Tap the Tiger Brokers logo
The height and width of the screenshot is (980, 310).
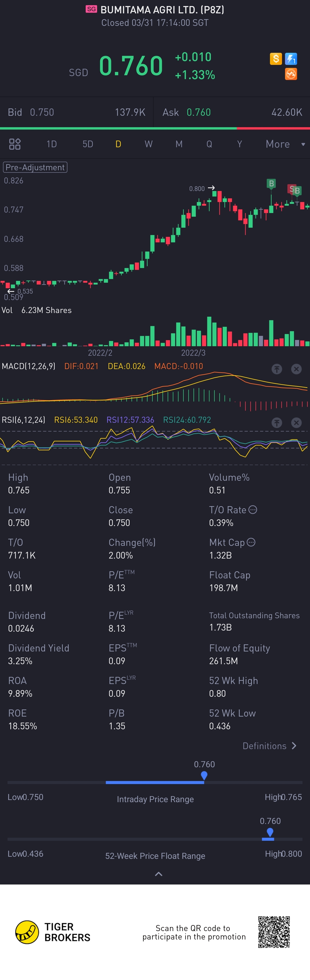click(x=53, y=932)
